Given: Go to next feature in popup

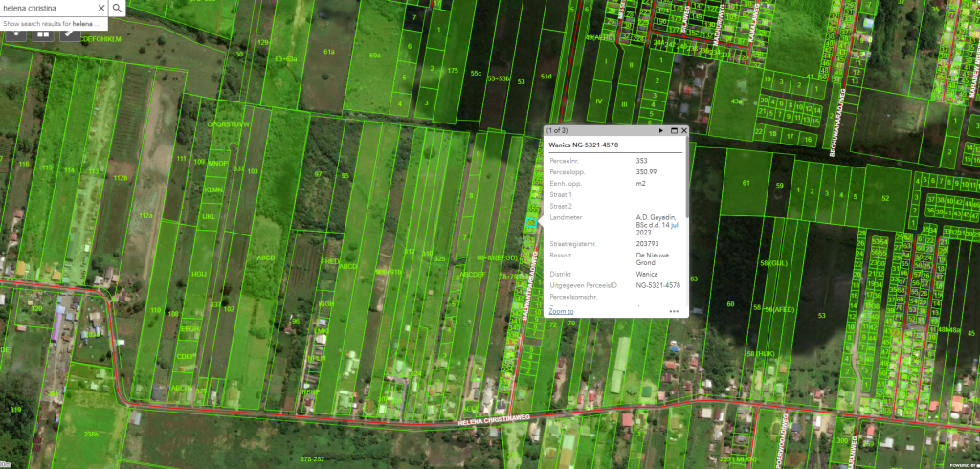Looking at the screenshot, I should pyautogui.click(x=661, y=129).
